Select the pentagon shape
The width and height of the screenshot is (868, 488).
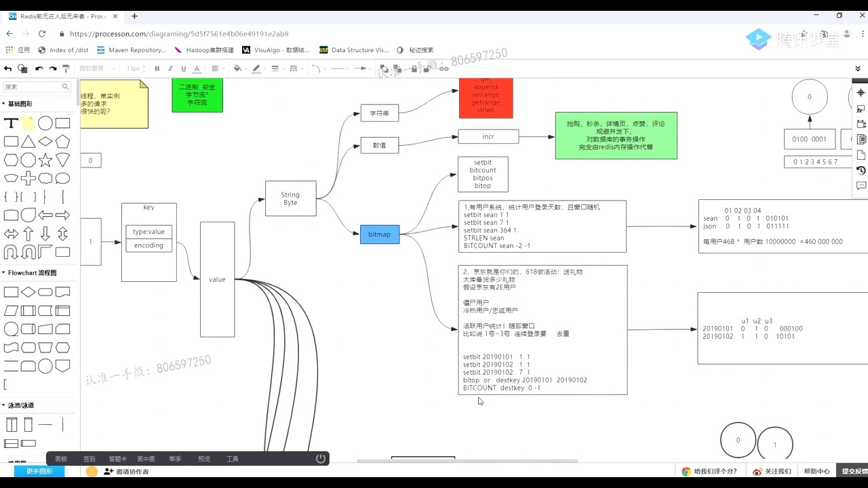tap(62, 142)
